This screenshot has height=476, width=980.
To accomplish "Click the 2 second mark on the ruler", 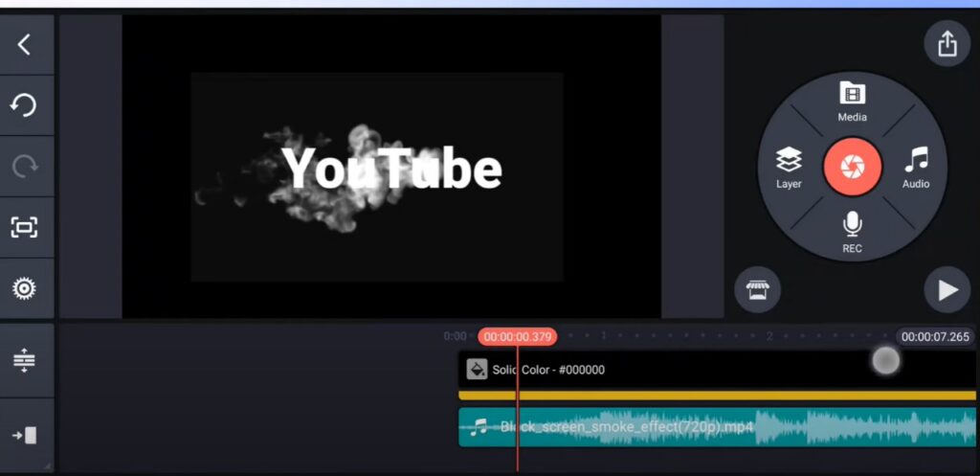I will (769, 336).
